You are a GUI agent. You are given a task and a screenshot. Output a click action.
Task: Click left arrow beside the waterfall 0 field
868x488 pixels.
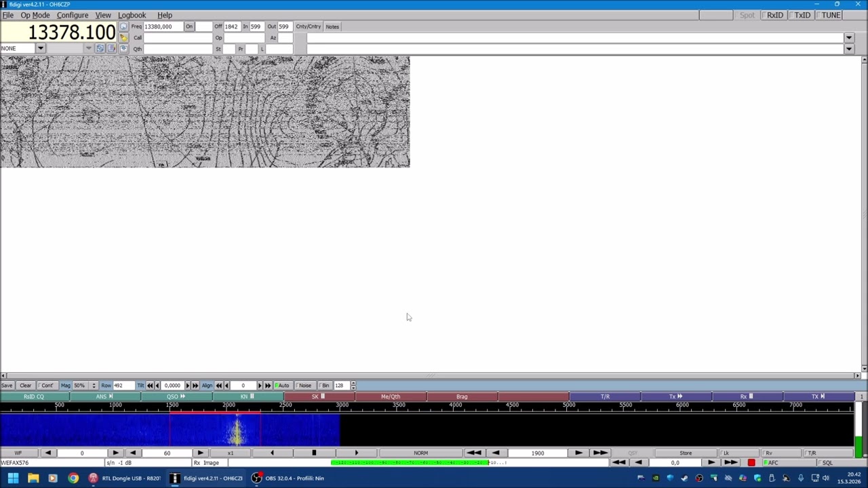click(x=47, y=453)
